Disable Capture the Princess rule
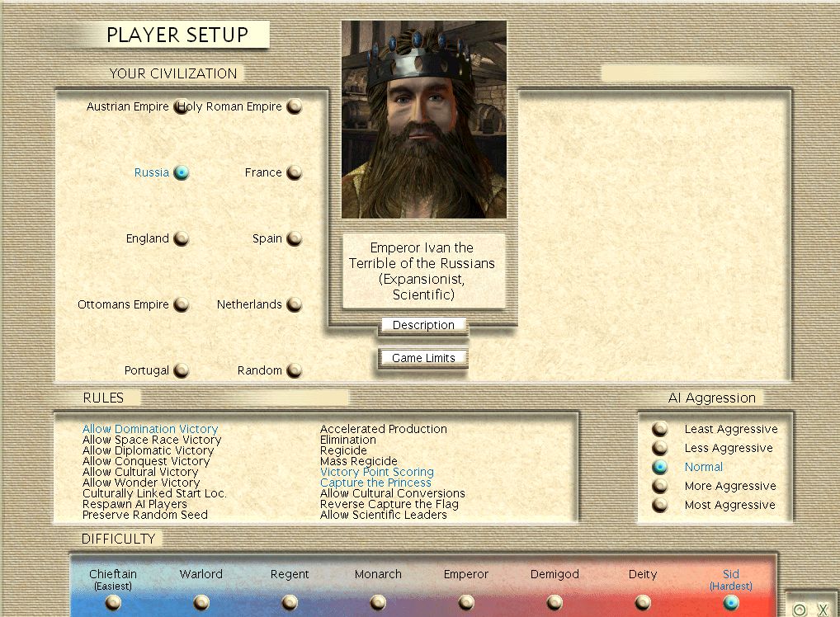The width and height of the screenshot is (840, 617). click(x=375, y=483)
